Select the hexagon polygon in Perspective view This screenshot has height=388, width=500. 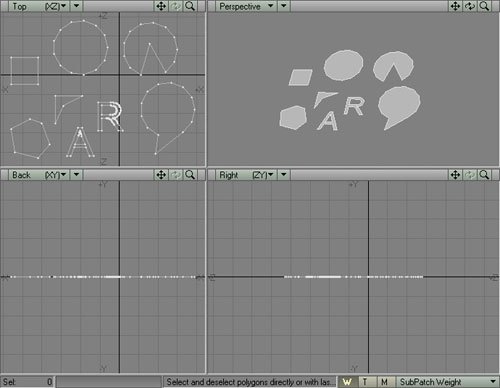click(x=293, y=118)
